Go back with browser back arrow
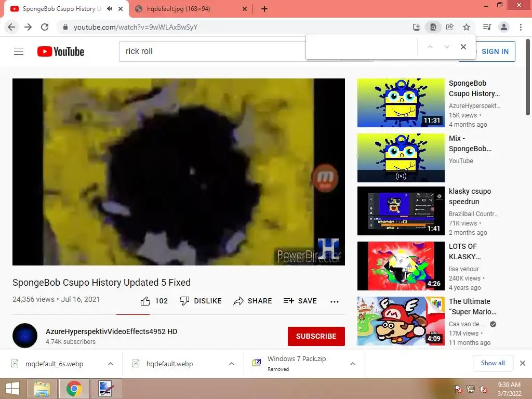 (x=11, y=27)
